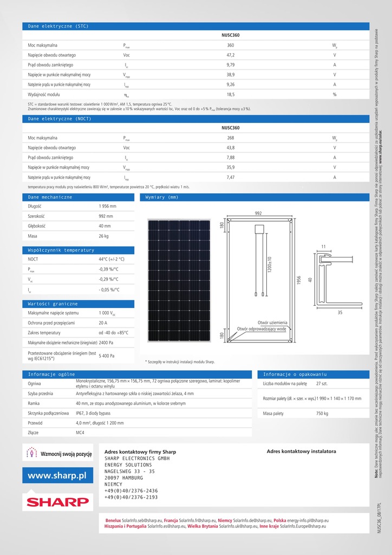Open the SolarInfo.de@sharp.eu email link
Viewport: 392px width, 555px height.
pos(252,521)
